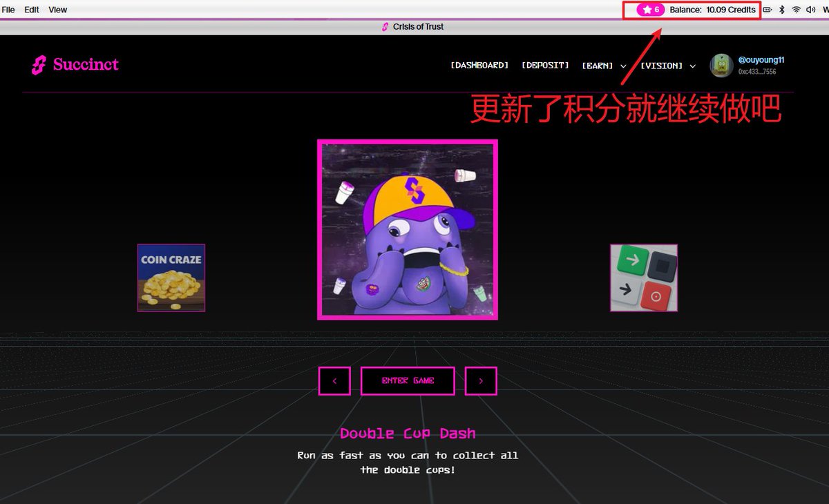Screen dimensions: 829x504
Task: Click the Succinct logo
Action: [x=75, y=65]
